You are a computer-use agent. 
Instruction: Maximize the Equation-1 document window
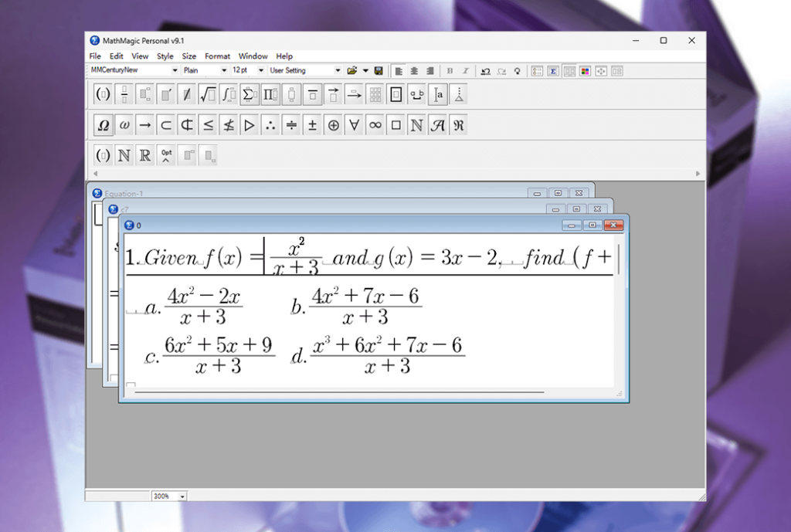tap(558, 193)
